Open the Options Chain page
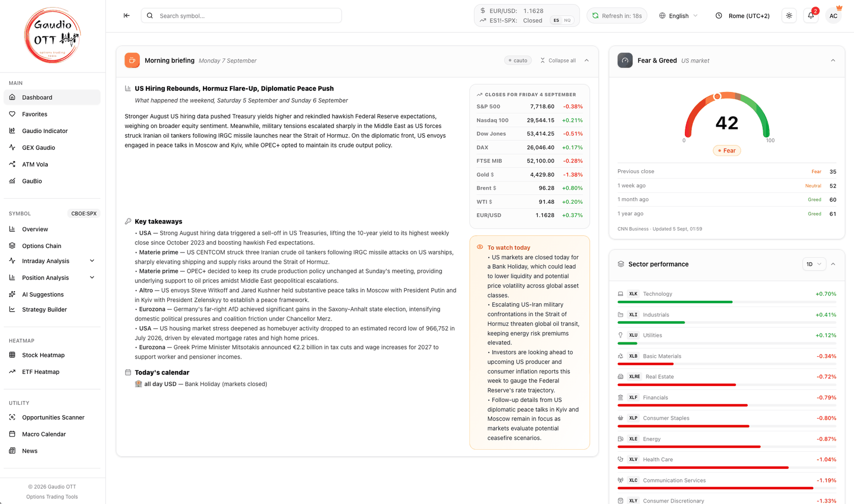854x504 pixels. click(x=52, y=246)
